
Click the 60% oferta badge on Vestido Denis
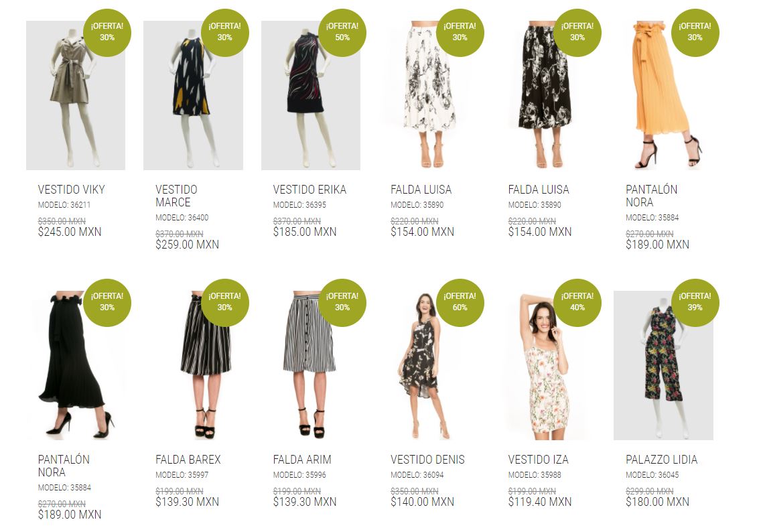(x=460, y=303)
